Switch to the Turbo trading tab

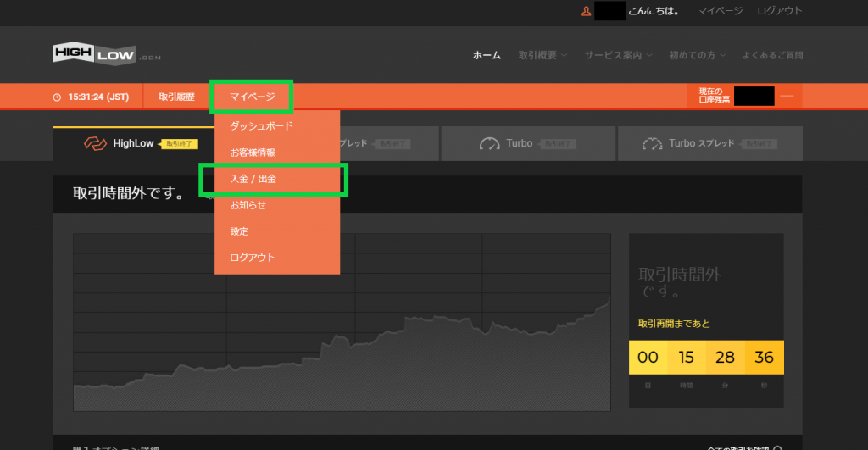point(528,144)
